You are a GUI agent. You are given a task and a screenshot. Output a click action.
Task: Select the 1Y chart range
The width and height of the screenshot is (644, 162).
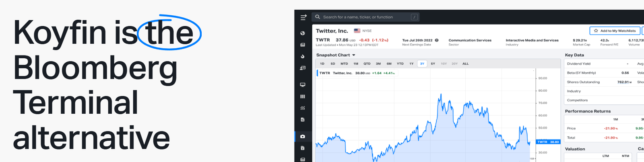[x=411, y=64]
